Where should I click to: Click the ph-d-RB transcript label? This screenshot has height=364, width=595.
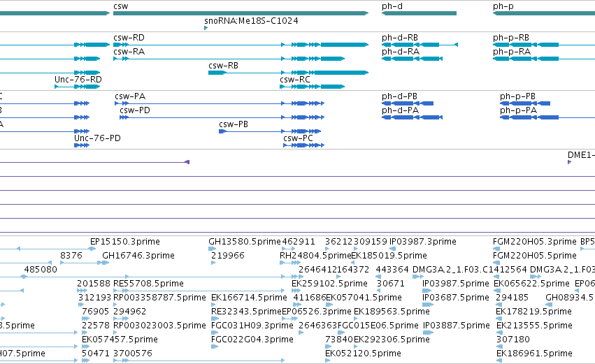[400, 38]
